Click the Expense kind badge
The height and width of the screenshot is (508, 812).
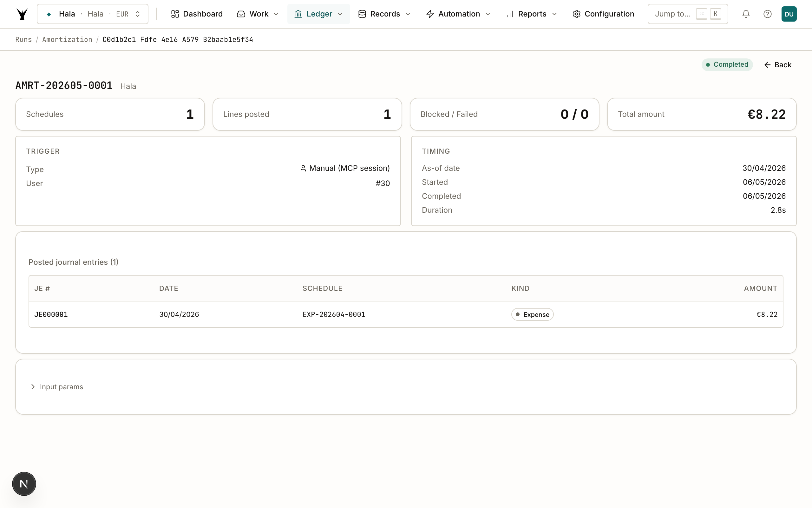[532, 314]
